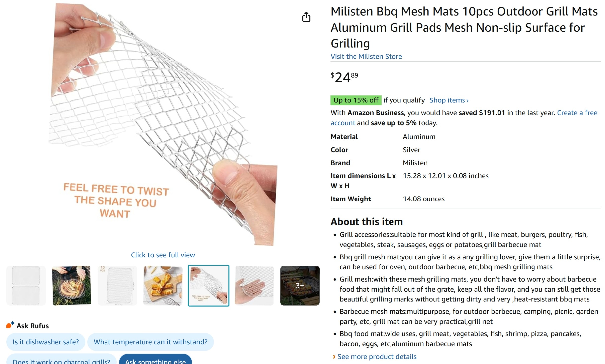
Task: Expand See more product details
Action: tap(377, 357)
